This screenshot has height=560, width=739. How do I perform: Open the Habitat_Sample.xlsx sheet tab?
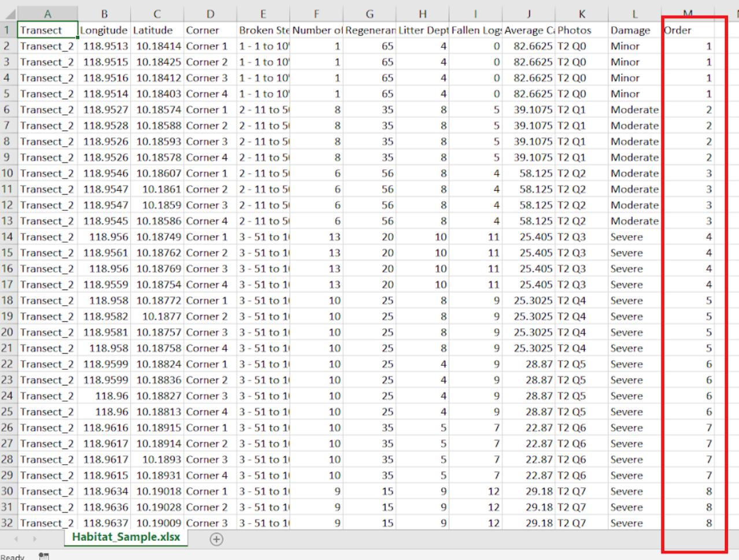pyautogui.click(x=125, y=537)
